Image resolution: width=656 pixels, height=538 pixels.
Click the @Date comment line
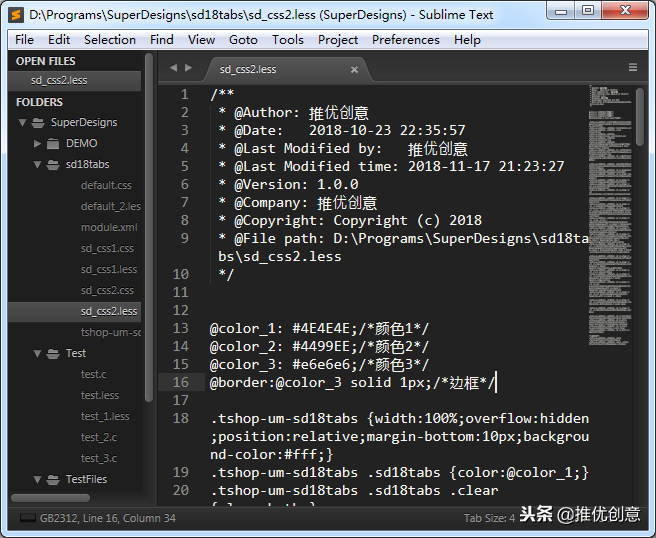coord(342,131)
